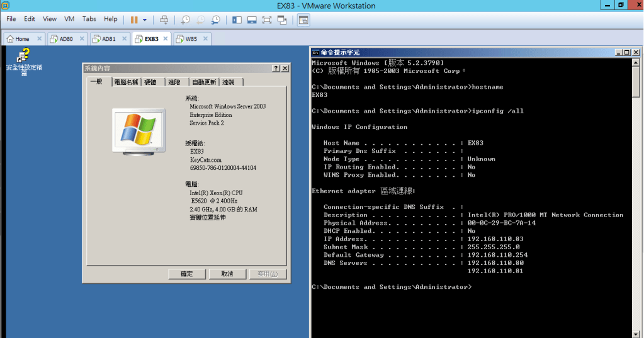Switch to the W85 virtual machine tab

click(x=191, y=39)
